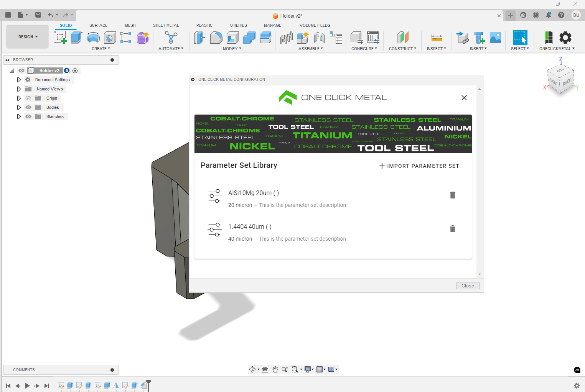Open the Orbit navigation tool
585x392 pixels.
click(x=252, y=369)
